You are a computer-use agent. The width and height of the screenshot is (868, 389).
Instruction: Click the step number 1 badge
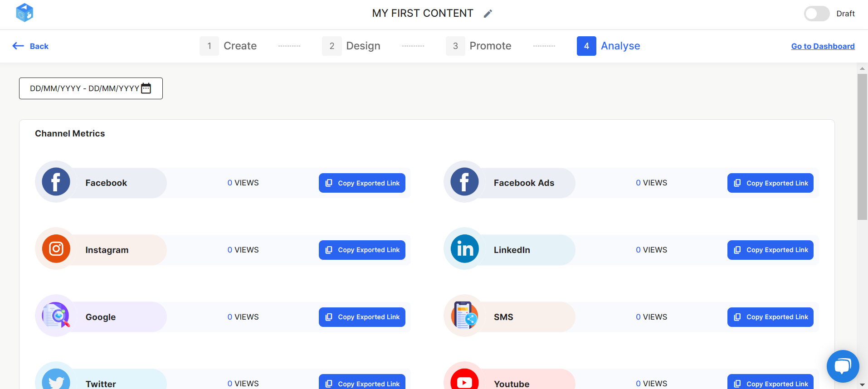tap(209, 46)
